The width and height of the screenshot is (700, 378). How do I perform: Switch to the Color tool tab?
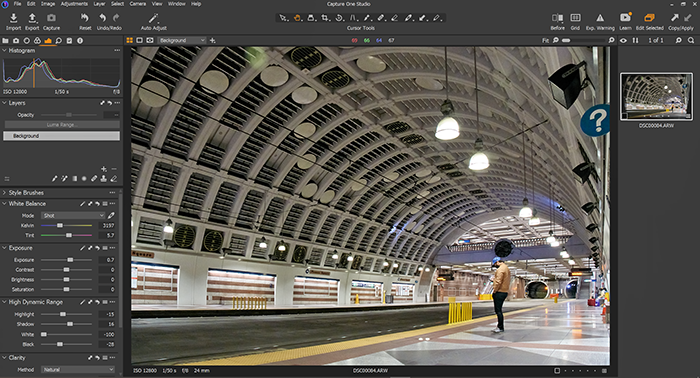(37, 41)
